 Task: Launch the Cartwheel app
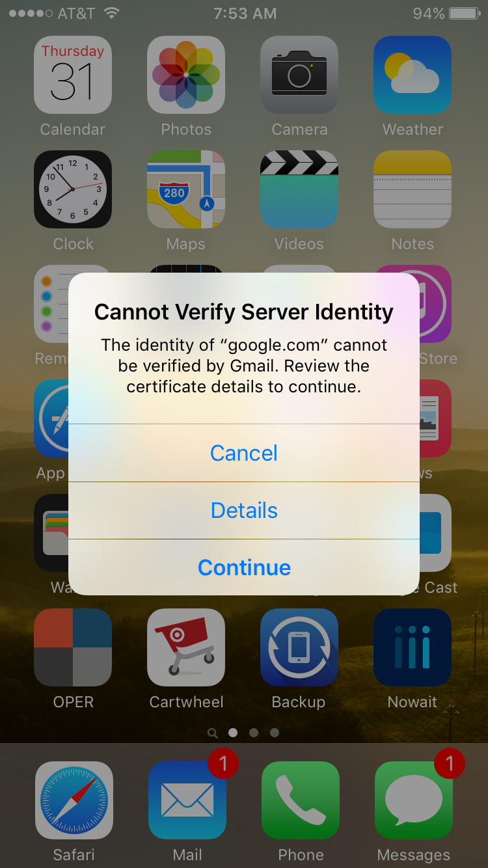(x=186, y=647)
